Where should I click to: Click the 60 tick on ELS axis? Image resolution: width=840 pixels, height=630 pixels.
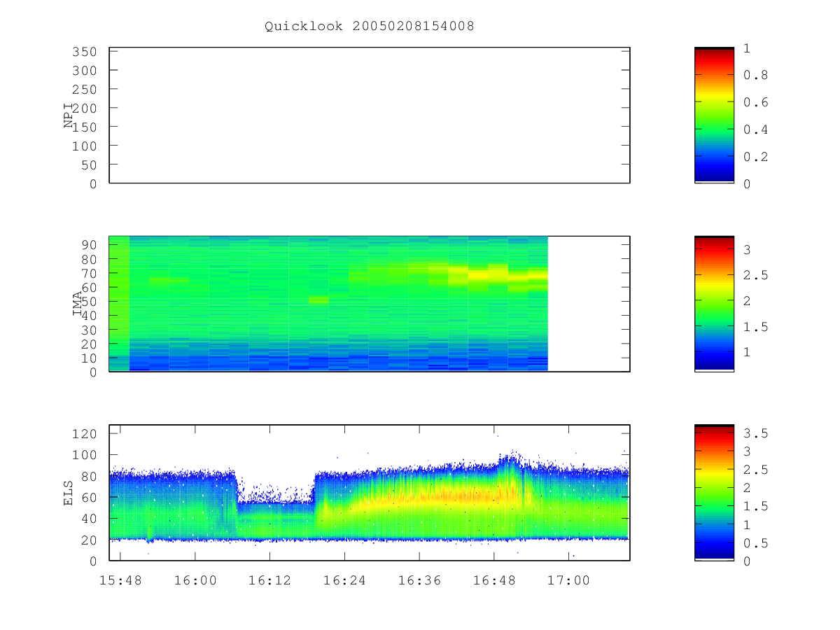89,498
